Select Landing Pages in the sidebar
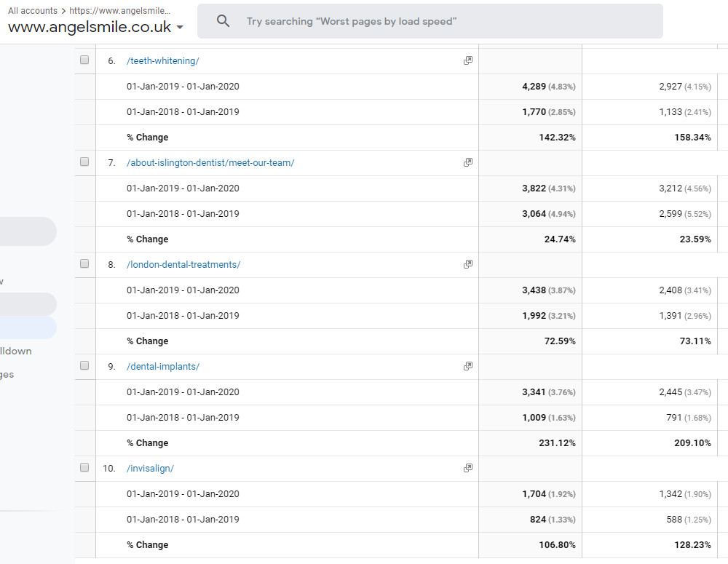Viewport: 728px width, 564px height. [7, 374]
